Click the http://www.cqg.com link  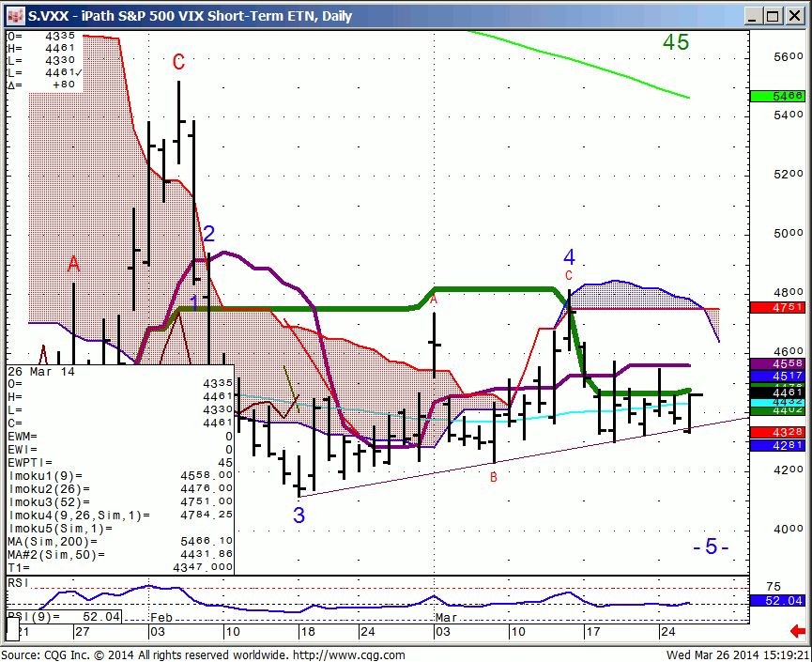(x=348, y=655)
